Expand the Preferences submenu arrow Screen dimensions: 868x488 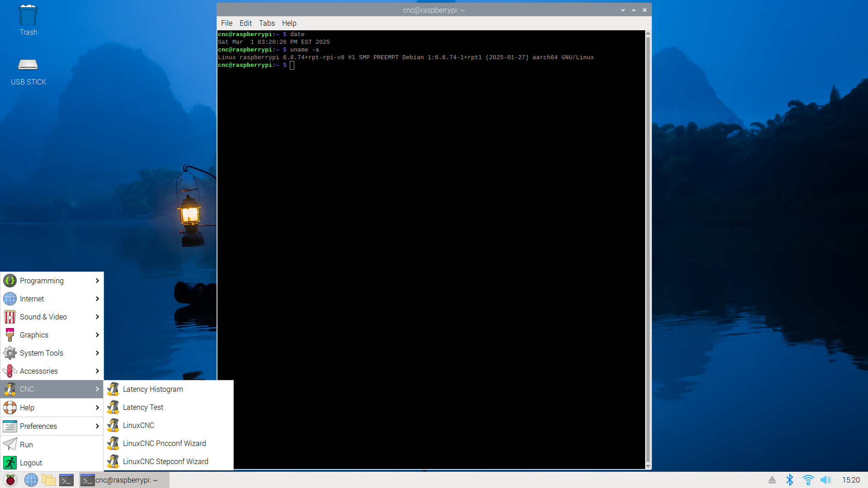coord(97,426)
